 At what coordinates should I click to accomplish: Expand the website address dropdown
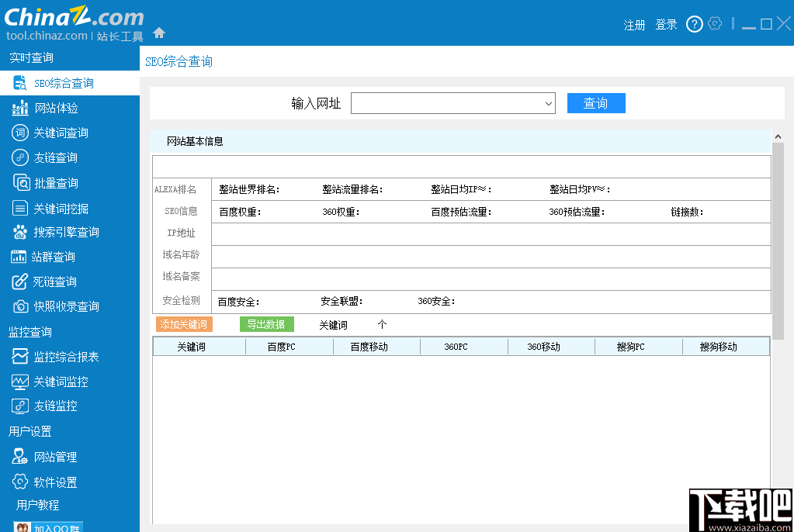(549, 102)
